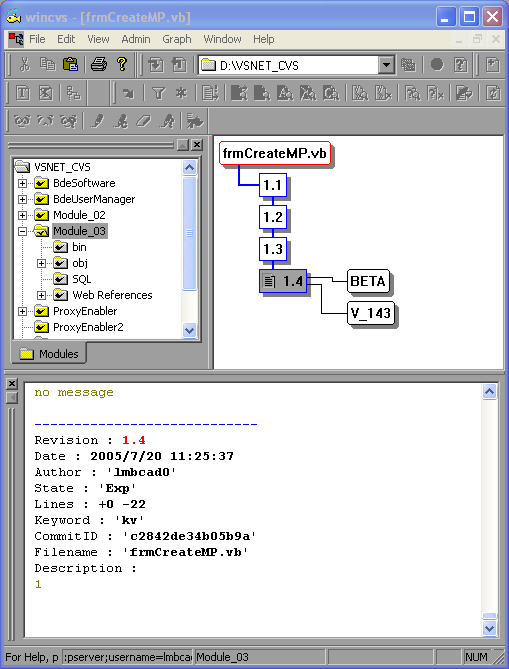Select the V_143 tag node
509x669 pixels.
pos(371,313)
